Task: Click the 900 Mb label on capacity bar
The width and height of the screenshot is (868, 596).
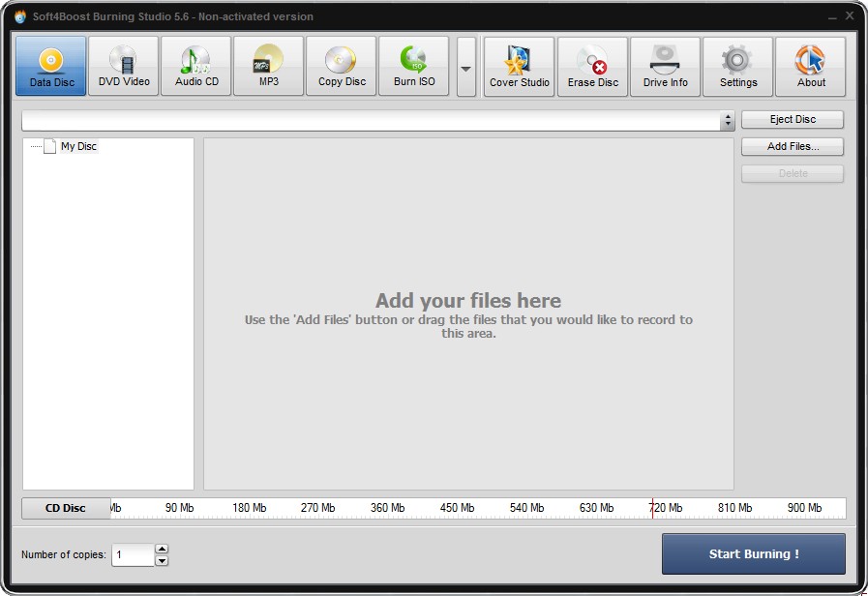Action: [x=804, y=507]
